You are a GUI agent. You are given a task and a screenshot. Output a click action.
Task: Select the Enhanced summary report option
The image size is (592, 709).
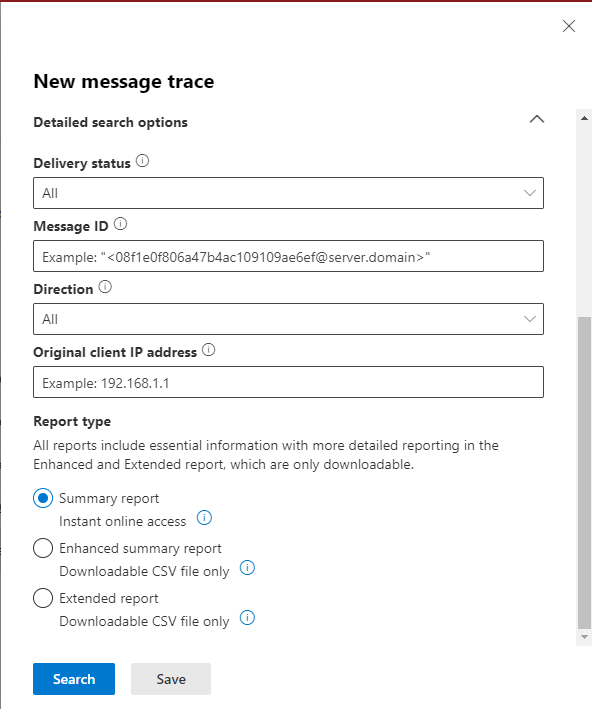coord(43,548)
